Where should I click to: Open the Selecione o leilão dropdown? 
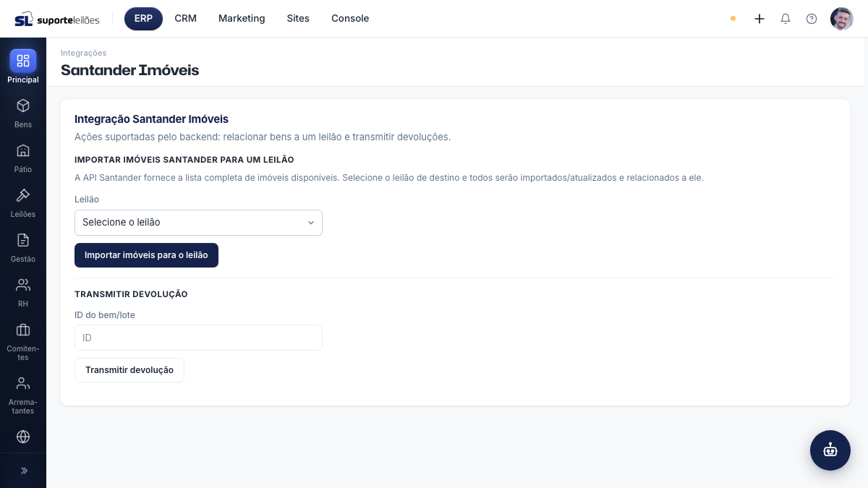198,223
